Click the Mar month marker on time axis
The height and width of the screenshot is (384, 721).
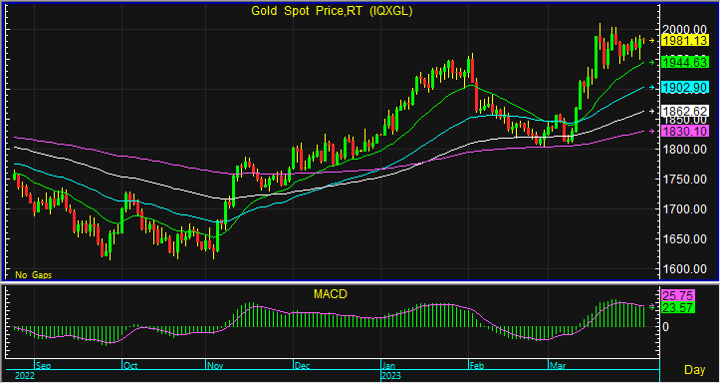(x=557, y=366)
